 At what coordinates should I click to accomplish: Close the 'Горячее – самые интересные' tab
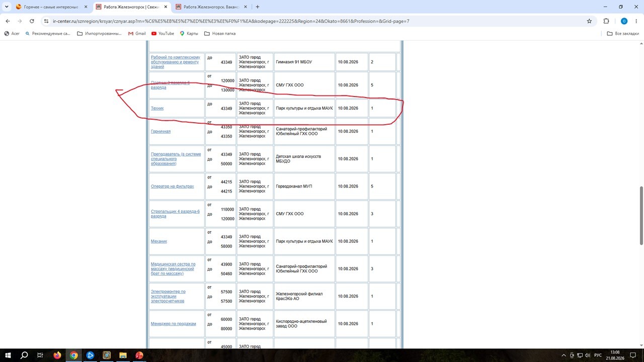(x=86, y=7)
